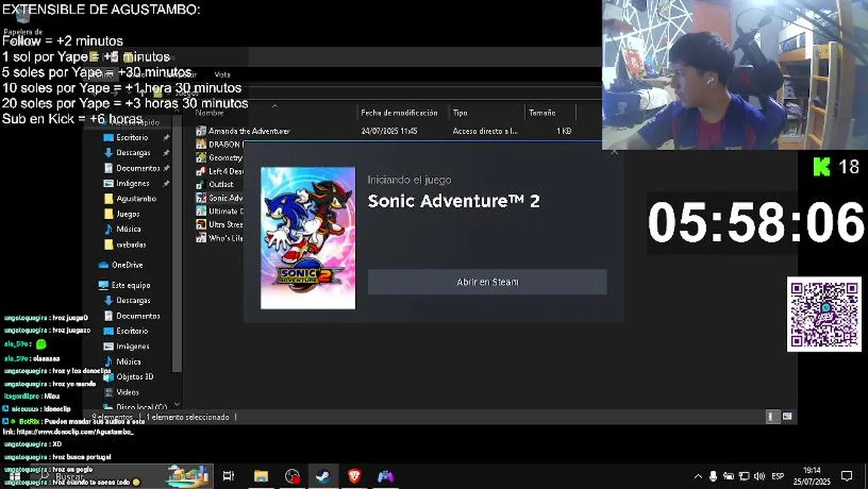Select the Amanda the Adventurer shortcut icon

201,131
